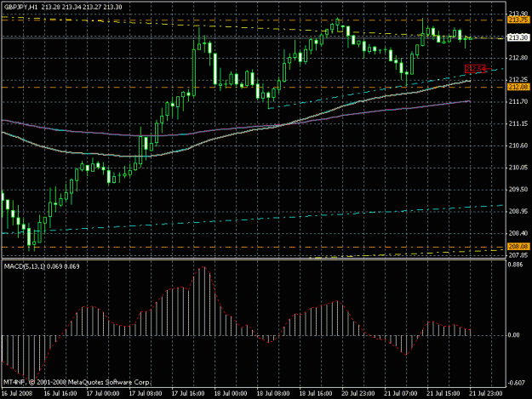Click the 212.25 price scale value

click(x=518, y=80)
